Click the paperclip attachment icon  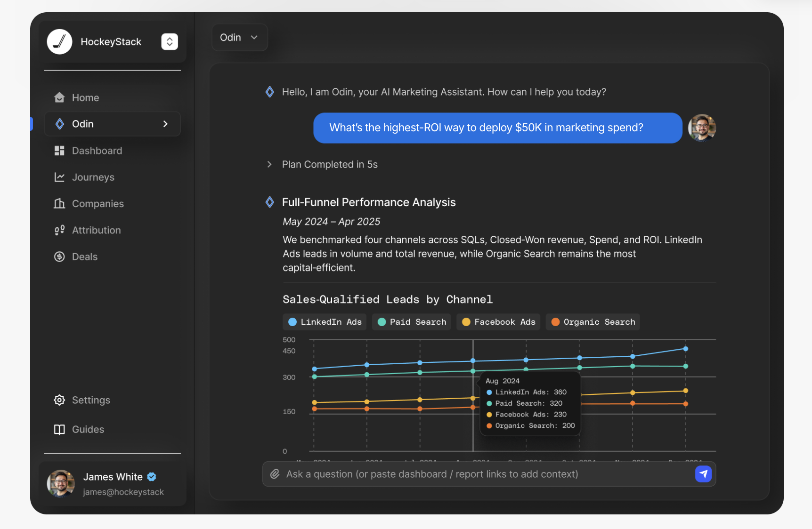pyautogui.click(x=275, y=474)
